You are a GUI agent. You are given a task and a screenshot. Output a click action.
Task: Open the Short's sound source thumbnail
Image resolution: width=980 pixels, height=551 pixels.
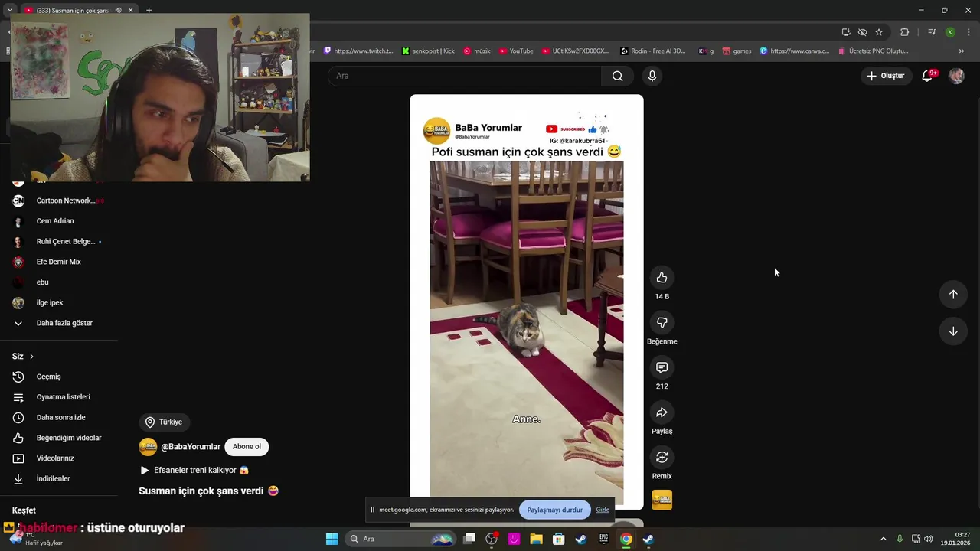[661, 500]
